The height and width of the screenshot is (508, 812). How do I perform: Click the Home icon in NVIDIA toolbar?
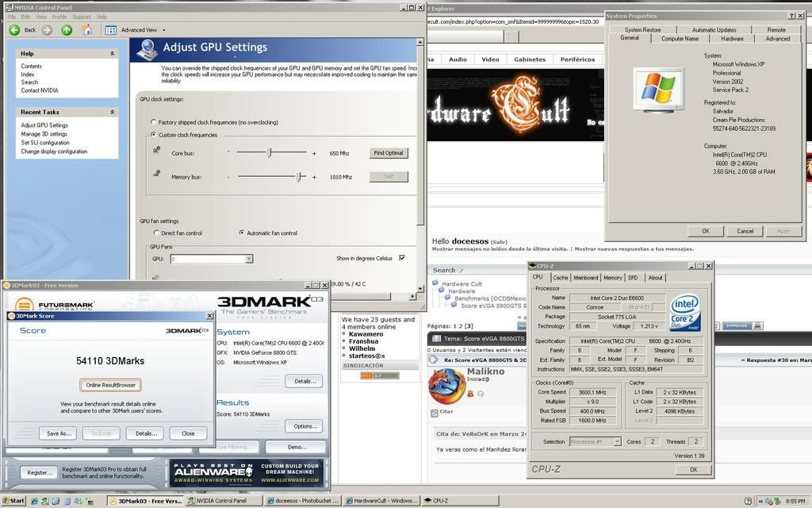[x=87, y=30]
